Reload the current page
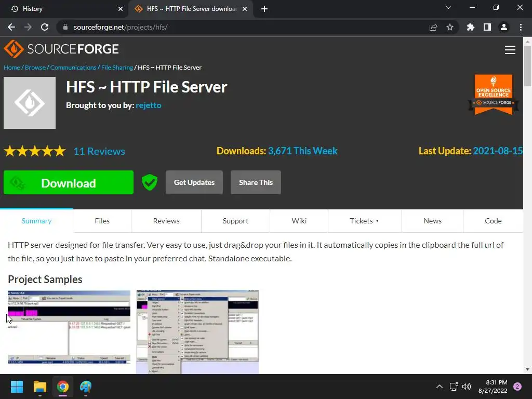 [45, 27]
